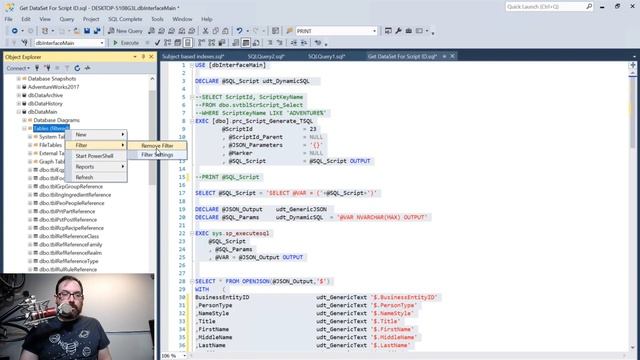Expand the Database Diagrams node
The height and width of the screenshot is (360, 640).
point(24,120)
